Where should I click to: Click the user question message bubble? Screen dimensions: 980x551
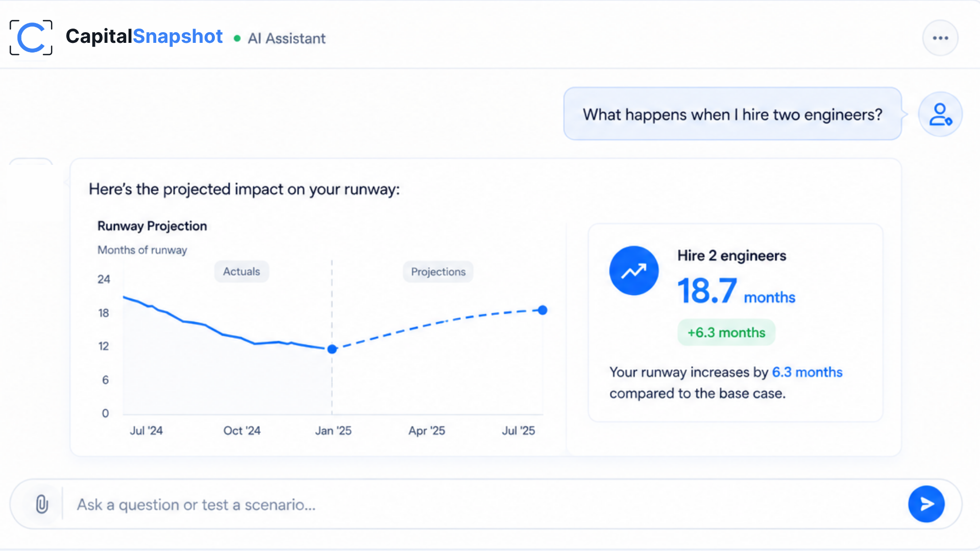click(732, 114)
